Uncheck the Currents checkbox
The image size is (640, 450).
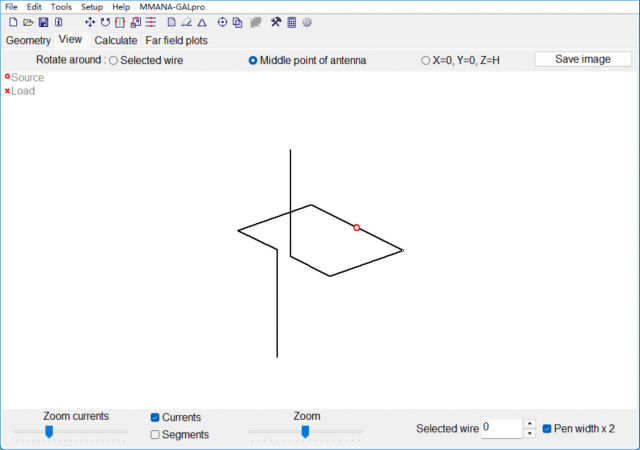pyautogui.click(x=155, y=417)
